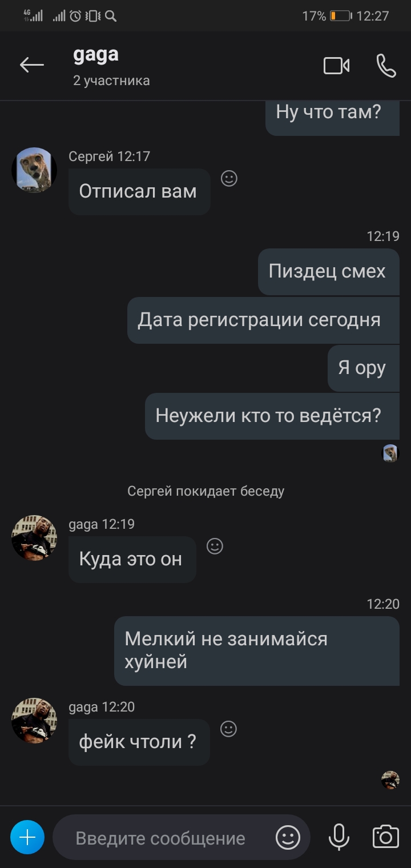Screen dimensions: 411x868
Task: Open gaga's avatar next to "Куда это он"
Action: pyautogui.click(x=34, y=538)
